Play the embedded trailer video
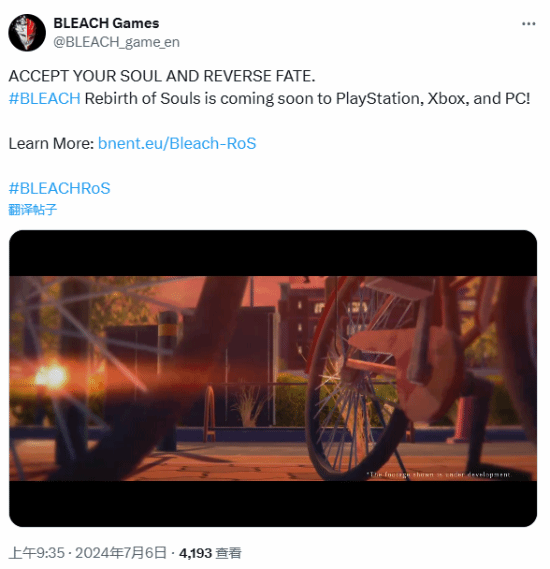Viewport: 550px width, 569px height. (273, 378)
